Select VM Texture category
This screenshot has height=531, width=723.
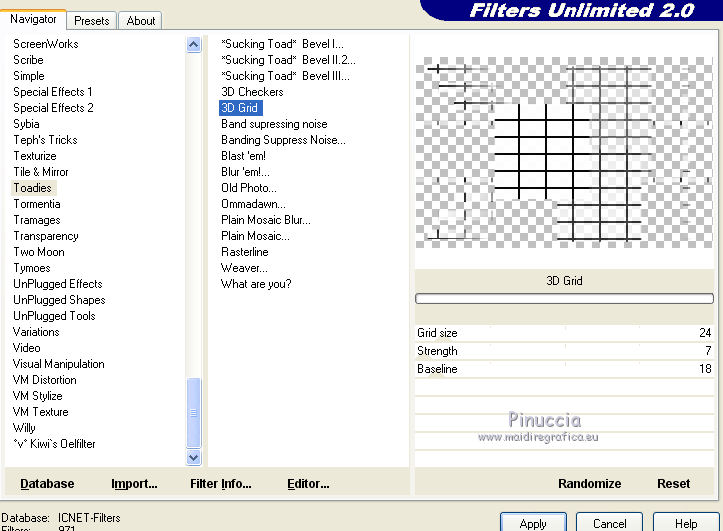point(40,412)
